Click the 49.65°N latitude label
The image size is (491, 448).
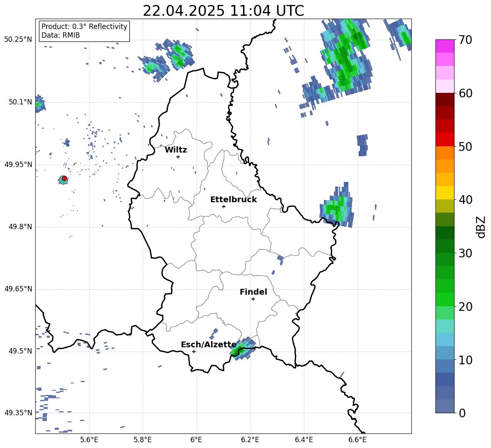pos(18,289)
